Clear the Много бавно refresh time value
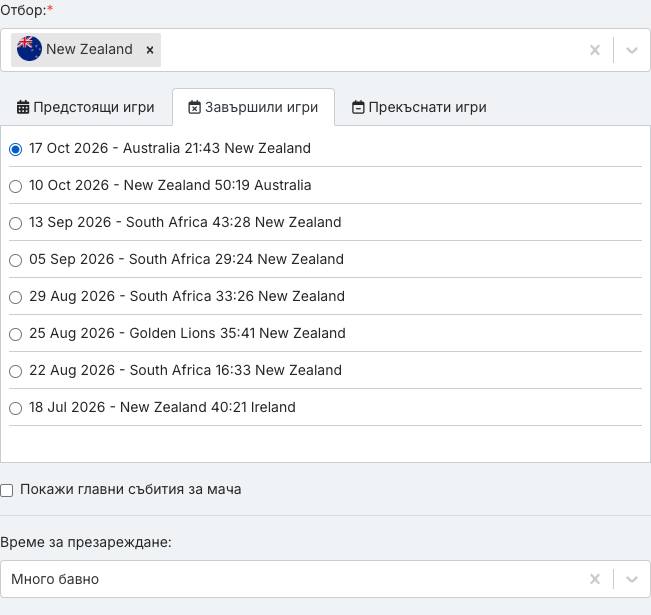Image resolution: width=651 pixels, height=615 pixels. point(595,579)
